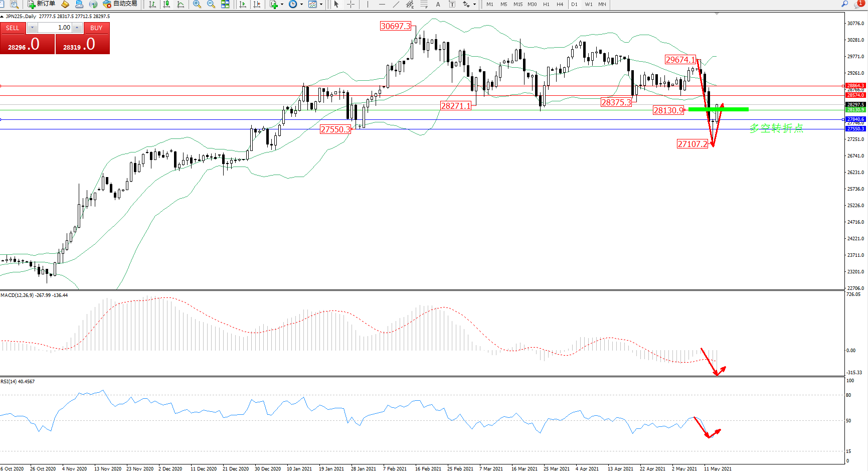Screen dimensions: 868x471
Task: Toggle AutoTrading (自动交易) button
Action: click(120, 4)
